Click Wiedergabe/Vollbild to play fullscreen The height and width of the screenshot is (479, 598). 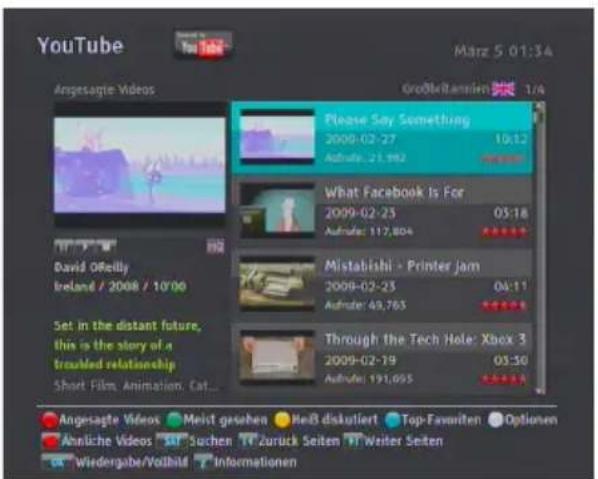[131, 462]
